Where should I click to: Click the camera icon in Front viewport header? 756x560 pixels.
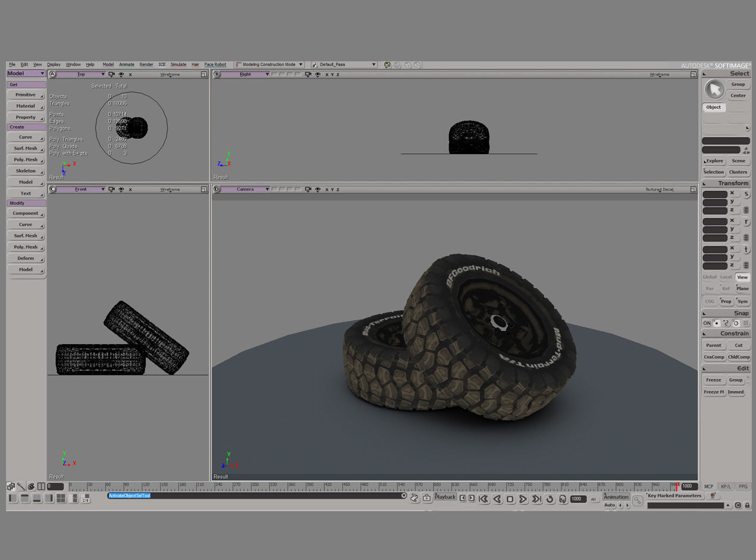click(x=111, y=189)
